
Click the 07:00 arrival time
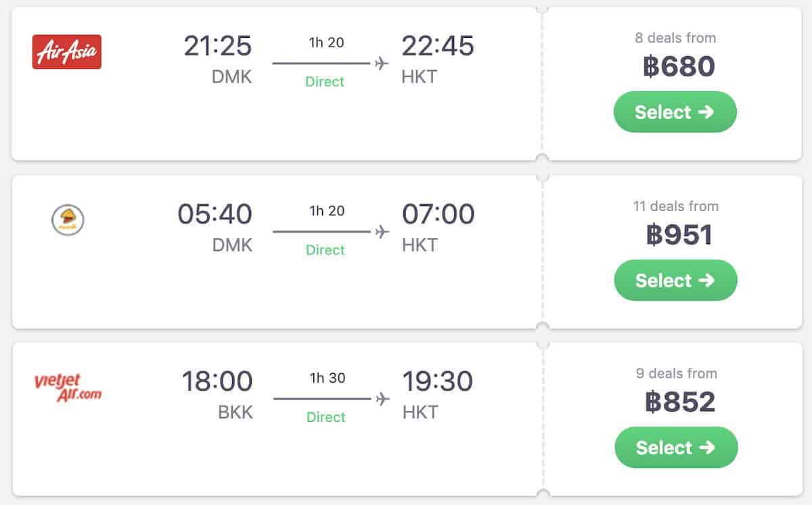tap(438, 214)
